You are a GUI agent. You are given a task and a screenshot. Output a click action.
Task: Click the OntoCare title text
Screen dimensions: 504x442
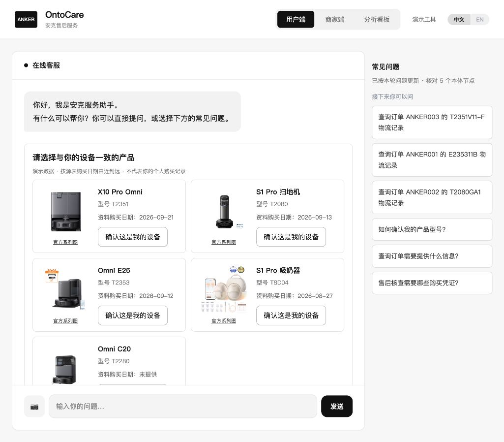(64, 15)
